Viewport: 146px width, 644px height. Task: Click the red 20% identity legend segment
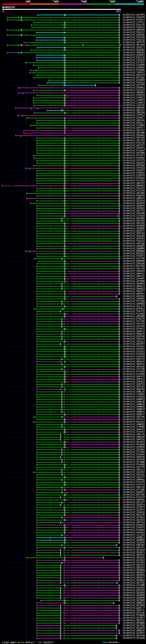tap(16, 4)
